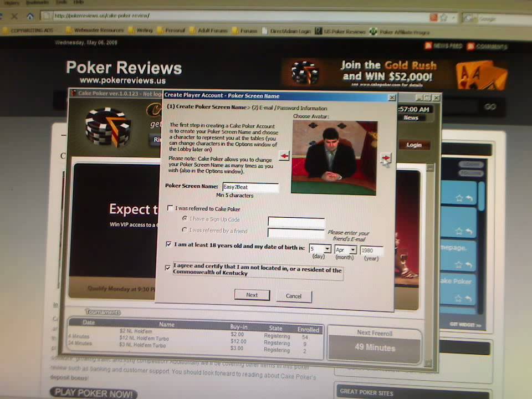Open the News Feed RSS icon link

coord(428,45)
